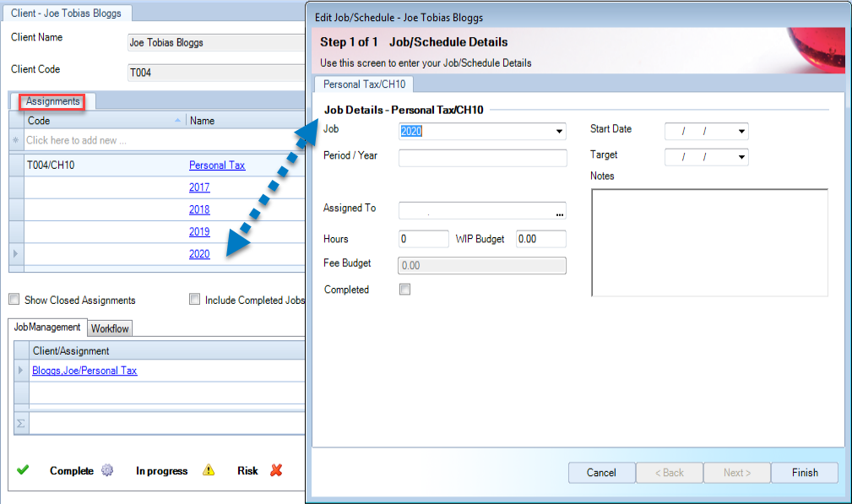Screen dimensions: 852x504
Task: Open the 2018 job link
Action: click(199, 209)
